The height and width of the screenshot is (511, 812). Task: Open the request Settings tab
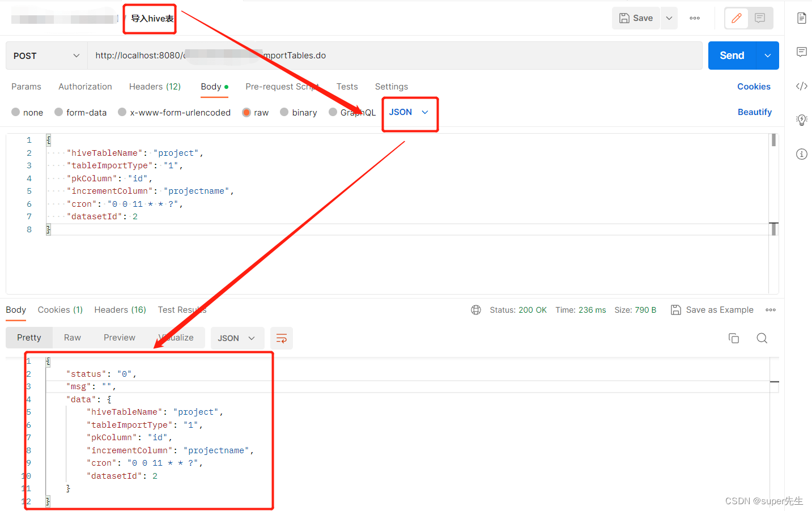point(391,87)
